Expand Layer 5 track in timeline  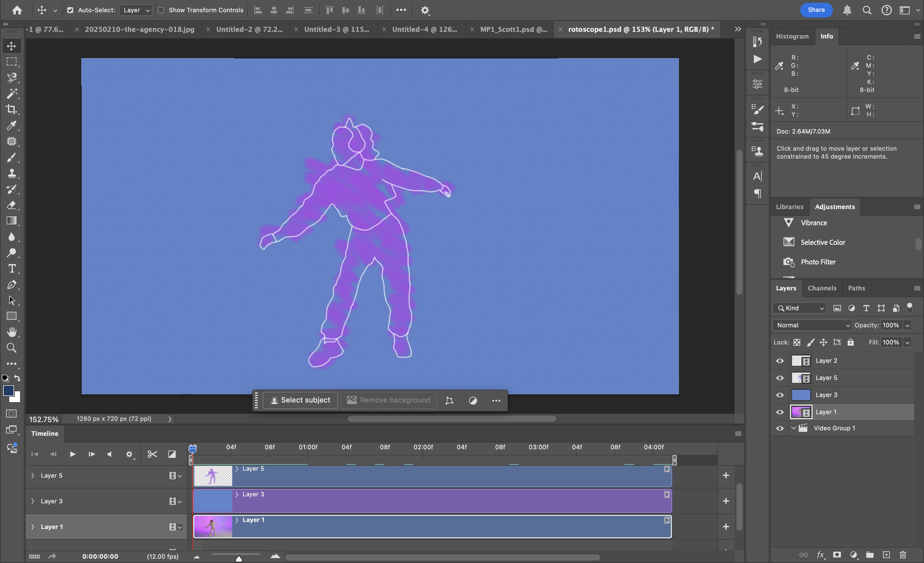pyautogui.click(x=33, y=476)
